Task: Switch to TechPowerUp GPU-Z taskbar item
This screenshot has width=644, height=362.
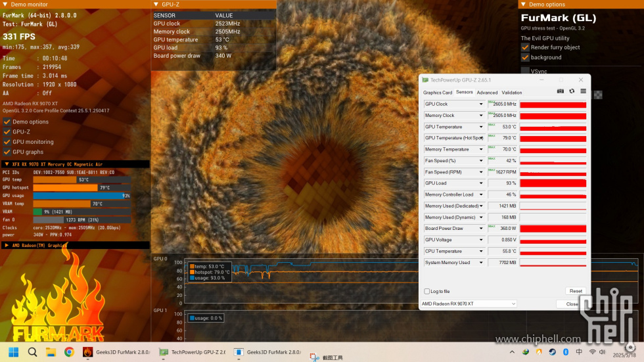Action: pos(193,352)
